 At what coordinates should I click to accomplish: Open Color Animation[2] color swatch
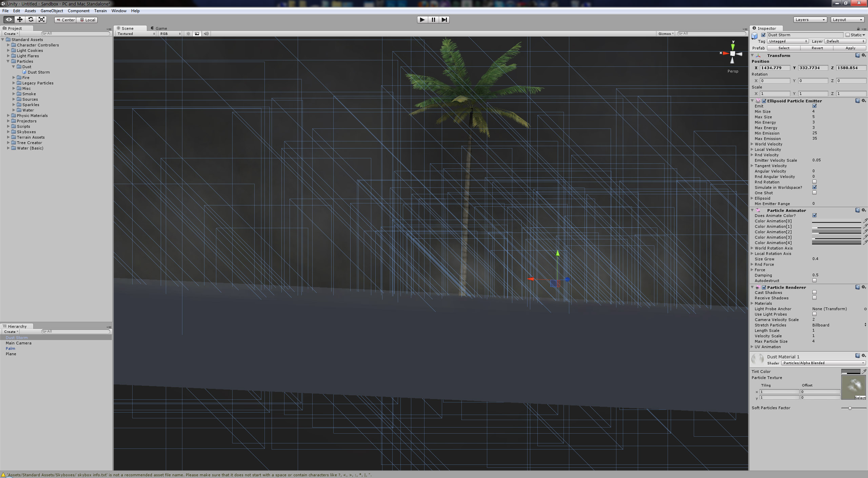836,232
